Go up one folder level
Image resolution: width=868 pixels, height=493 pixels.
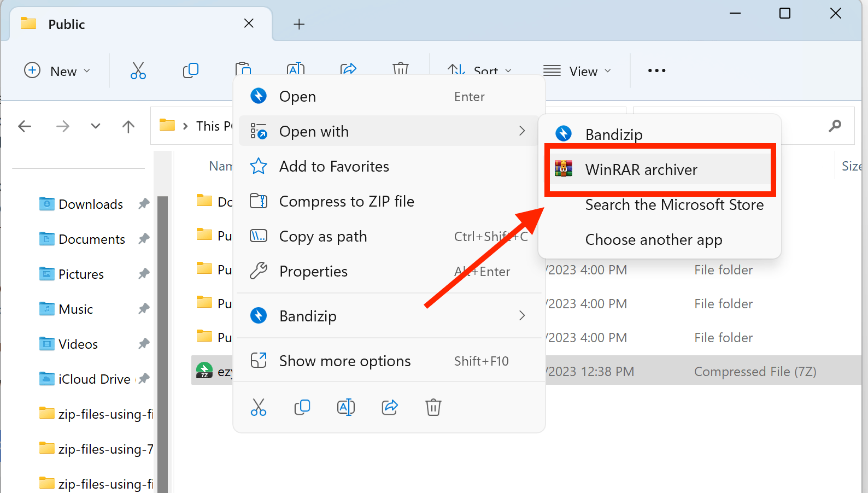point(128,127)
